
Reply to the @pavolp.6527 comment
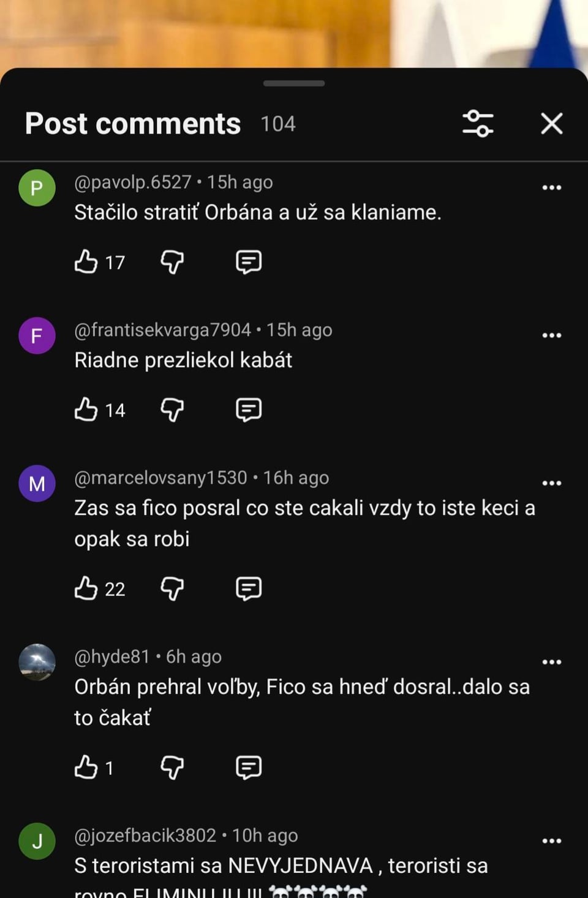pos(249,262)
